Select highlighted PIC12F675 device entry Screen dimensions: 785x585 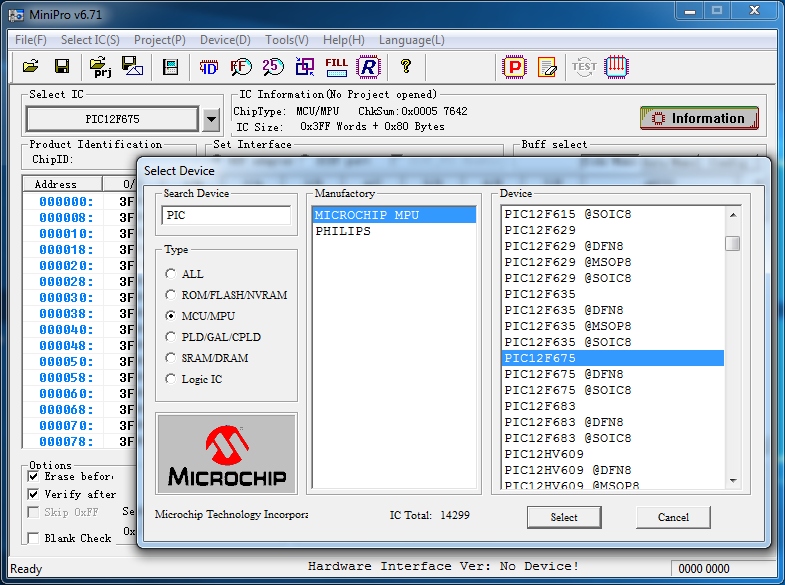pyautogui.click(x=613, y=358)
